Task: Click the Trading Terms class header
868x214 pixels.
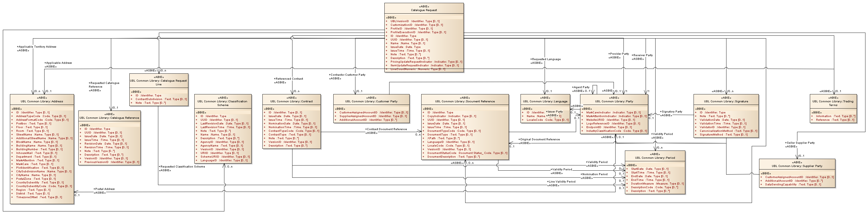Action: point(833,103)
